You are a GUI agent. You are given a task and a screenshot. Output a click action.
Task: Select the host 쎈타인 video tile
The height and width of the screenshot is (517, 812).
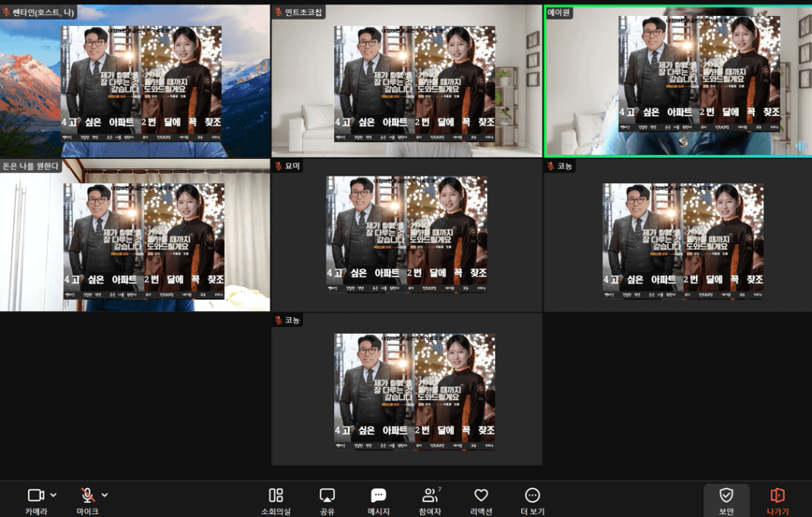(134, 81)
